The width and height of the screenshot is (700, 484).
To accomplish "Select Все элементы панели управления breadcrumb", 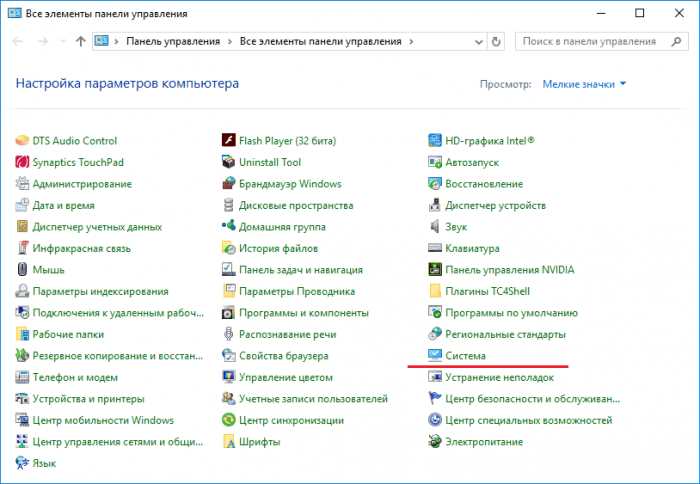I will [x=321, y=42].
